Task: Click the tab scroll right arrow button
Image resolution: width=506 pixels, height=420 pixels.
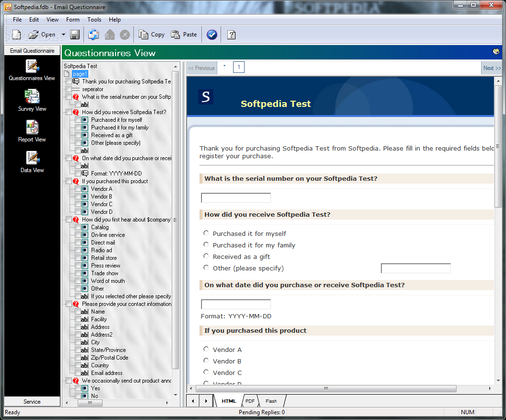Action: coord(206,401)
